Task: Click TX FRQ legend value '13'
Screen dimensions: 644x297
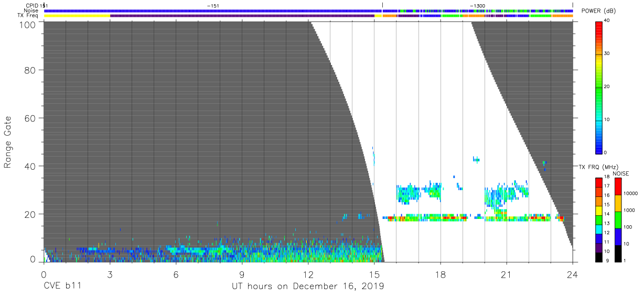Action: pos(608,223)
